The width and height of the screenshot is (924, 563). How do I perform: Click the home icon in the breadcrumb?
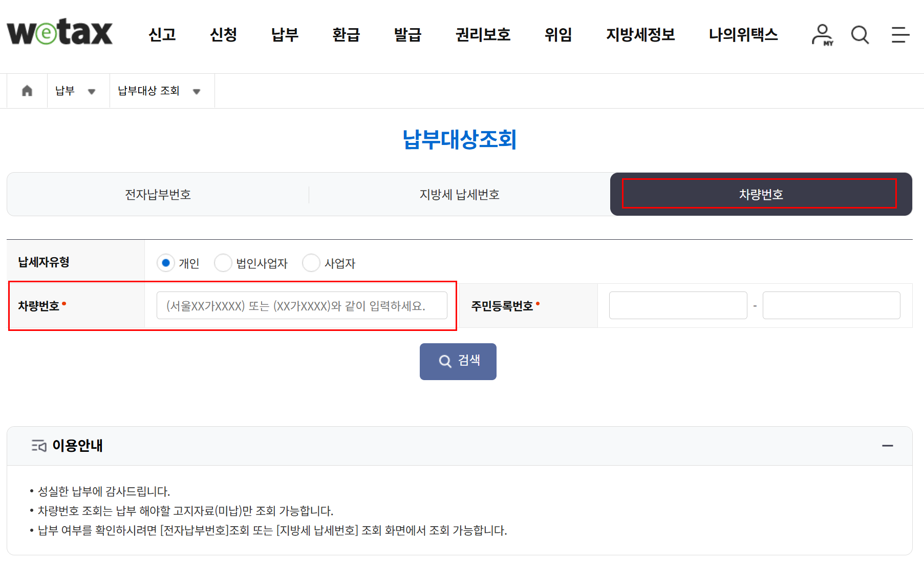tap(27, 90)
